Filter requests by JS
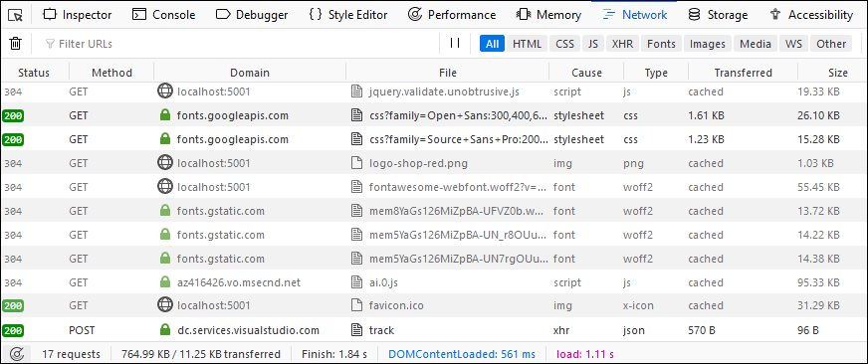The width and height of the screenshot is (868, 364). click(593, 44)
